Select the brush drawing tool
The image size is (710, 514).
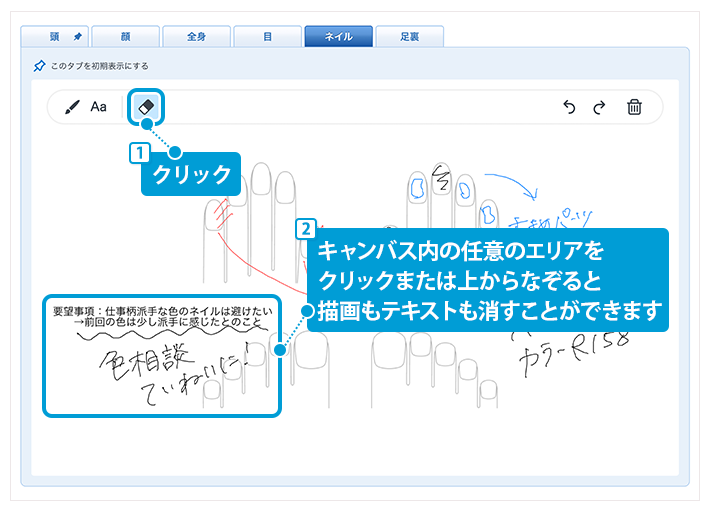click(72, 107)
